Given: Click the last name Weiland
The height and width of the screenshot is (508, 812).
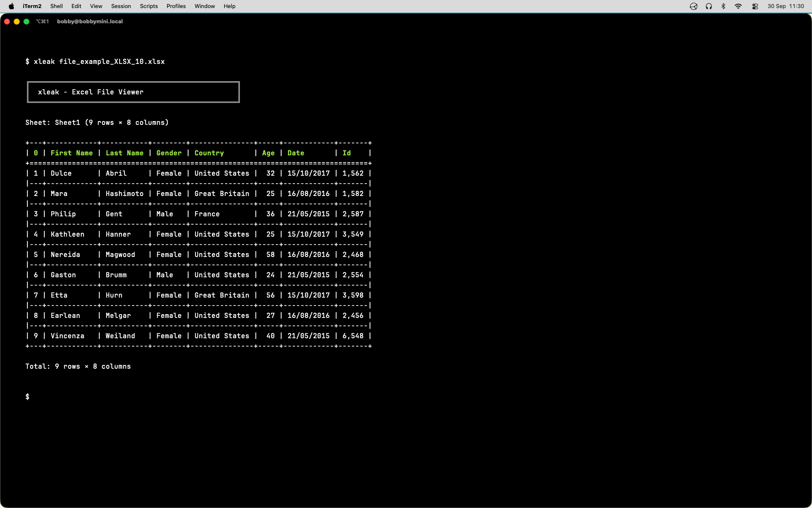Looking at the screenshot, I should [121, 336].
